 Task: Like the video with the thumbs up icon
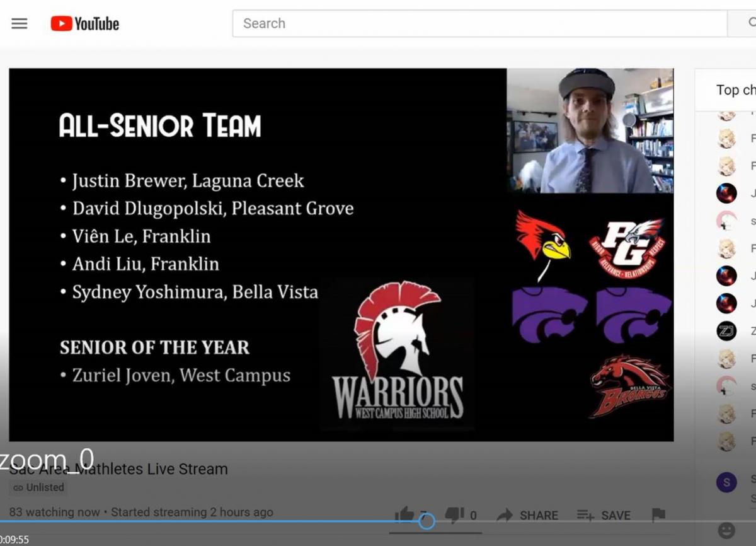404,515
